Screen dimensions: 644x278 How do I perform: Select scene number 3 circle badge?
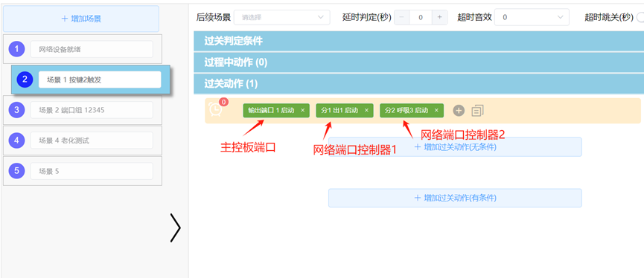16,110
